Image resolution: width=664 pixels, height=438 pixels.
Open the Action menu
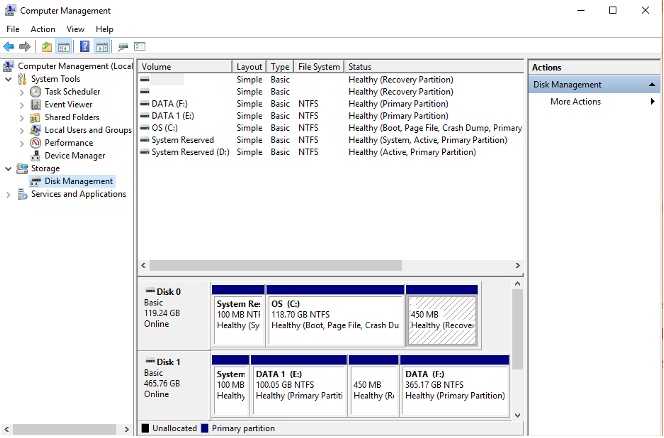click(43, 29)
